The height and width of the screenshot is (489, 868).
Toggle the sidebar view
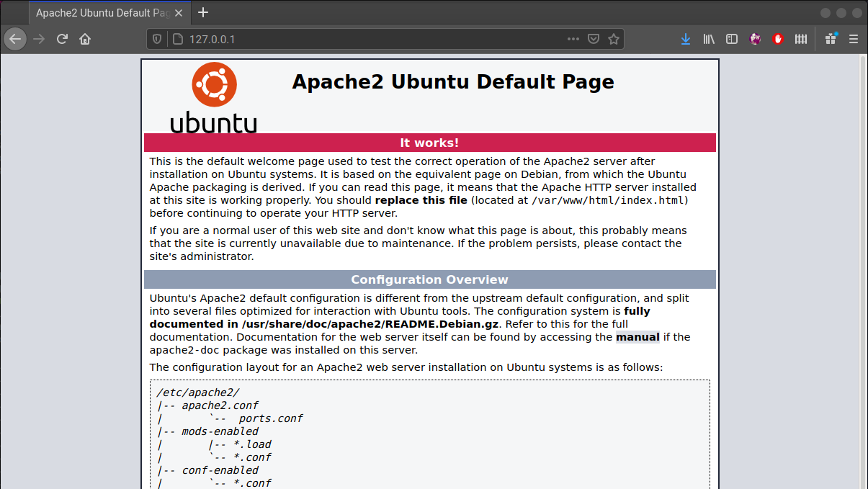732,39
